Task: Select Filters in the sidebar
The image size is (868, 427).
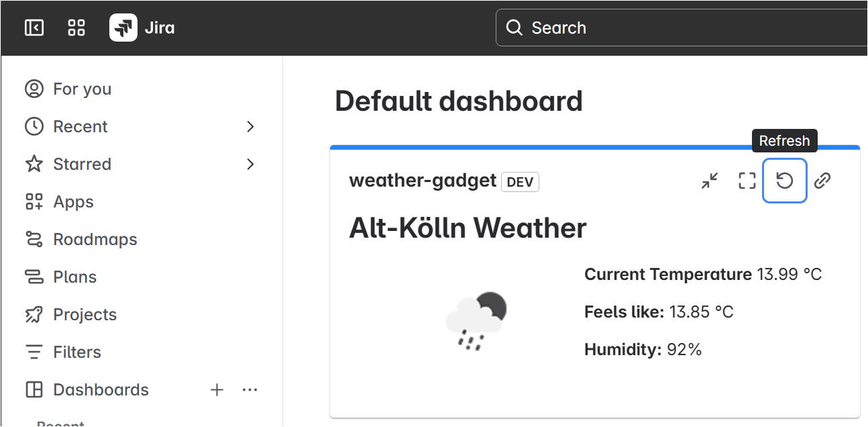Action: coord(76,352)
